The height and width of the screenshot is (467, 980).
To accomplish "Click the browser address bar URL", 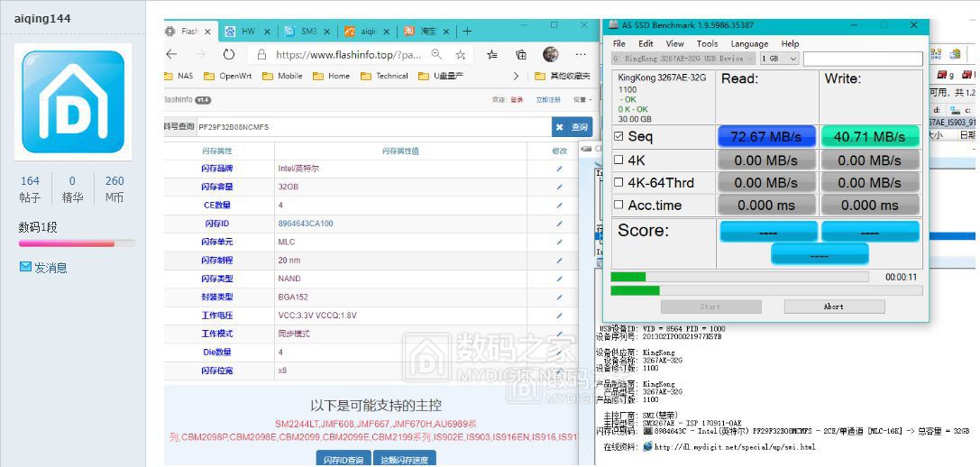I will [x=348, y=54].
